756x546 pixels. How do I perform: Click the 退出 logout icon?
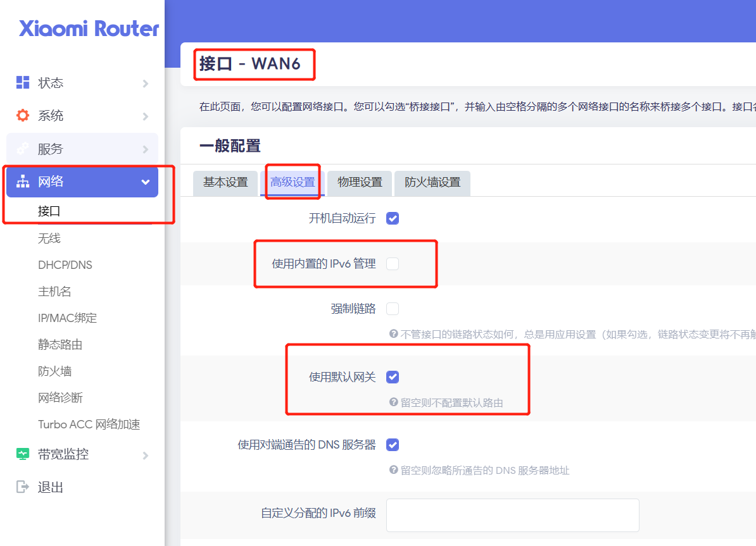(22, 487)
